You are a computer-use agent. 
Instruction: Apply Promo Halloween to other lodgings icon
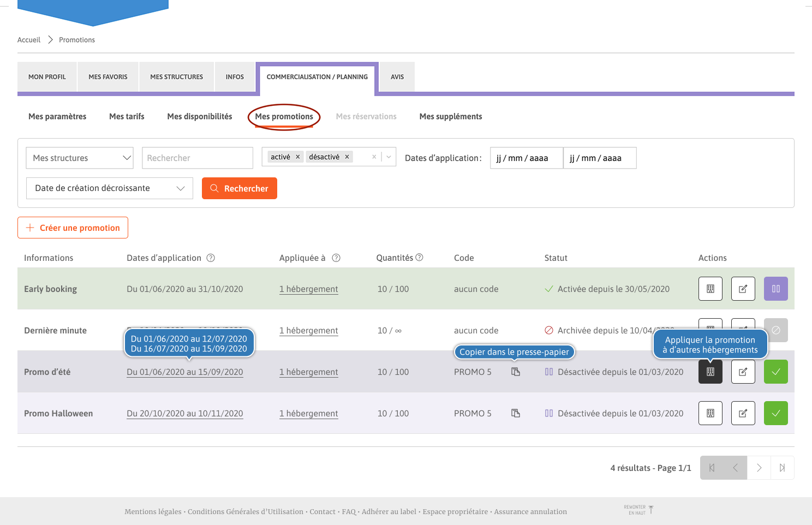pos(710,413)
